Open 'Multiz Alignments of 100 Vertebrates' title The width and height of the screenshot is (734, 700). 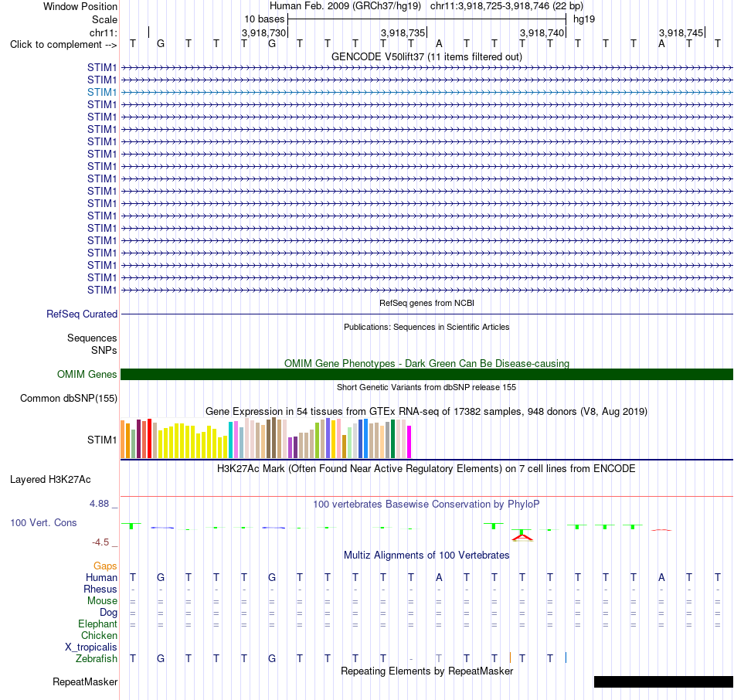pos(426,556)
